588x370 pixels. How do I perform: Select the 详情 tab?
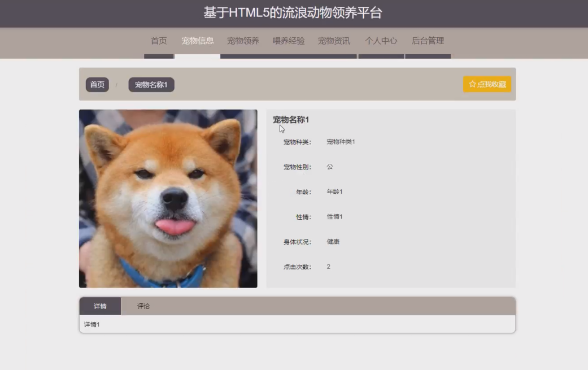point(99,306)
